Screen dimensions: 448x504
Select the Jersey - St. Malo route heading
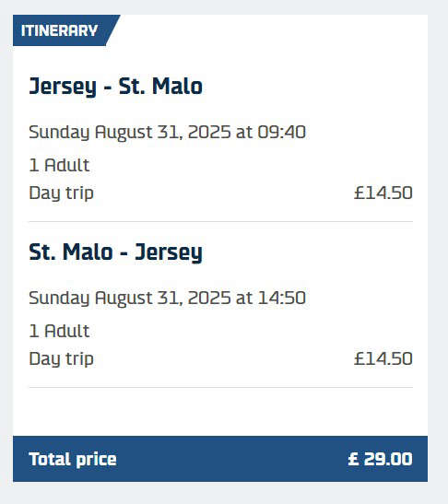pos(116,87)
